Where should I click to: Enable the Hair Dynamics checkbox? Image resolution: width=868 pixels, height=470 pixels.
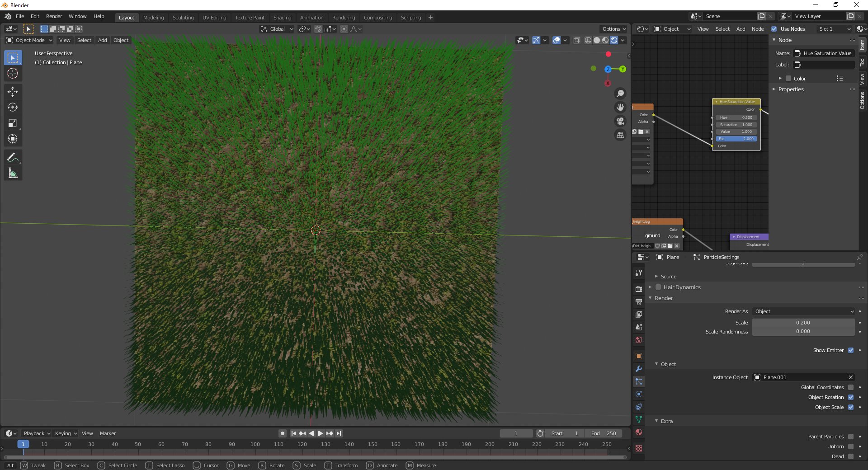[x=658, y=287]
